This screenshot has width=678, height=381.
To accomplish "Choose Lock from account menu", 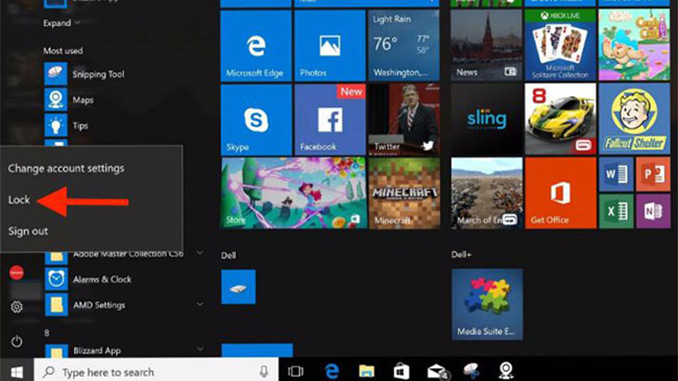I will [19, 200].
